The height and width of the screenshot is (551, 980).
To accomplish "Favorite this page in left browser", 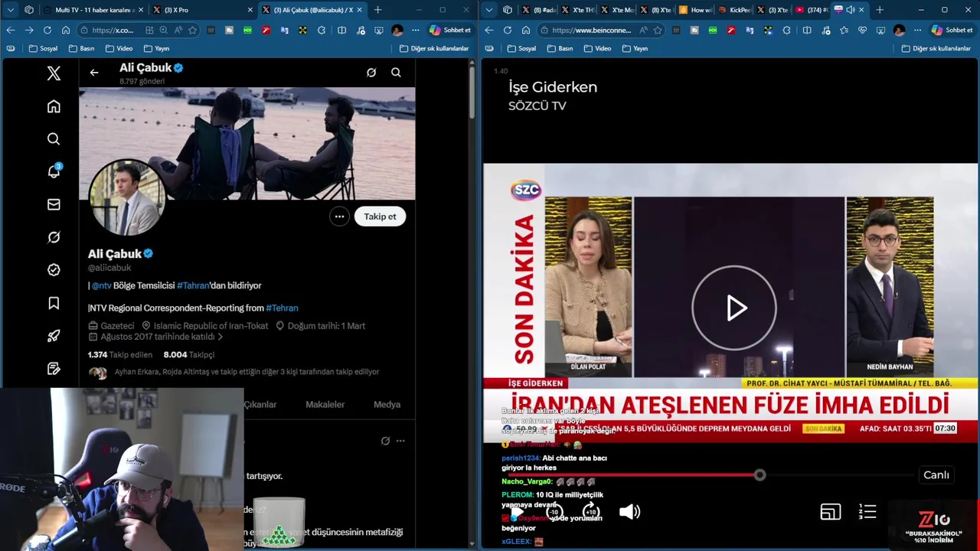I will tap(193, 30).
